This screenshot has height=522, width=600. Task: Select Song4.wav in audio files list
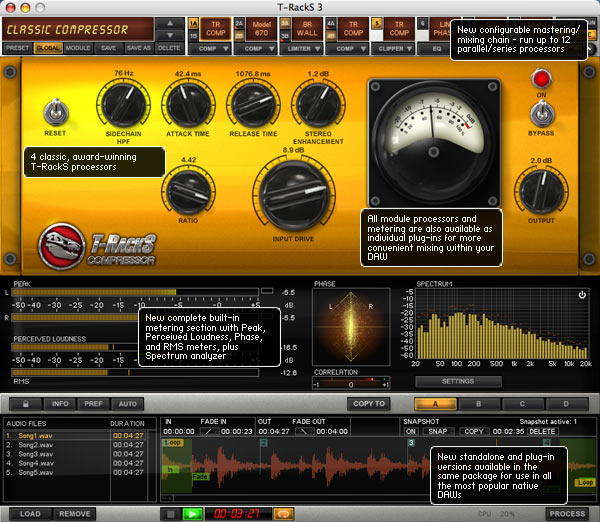pos(75,463)
